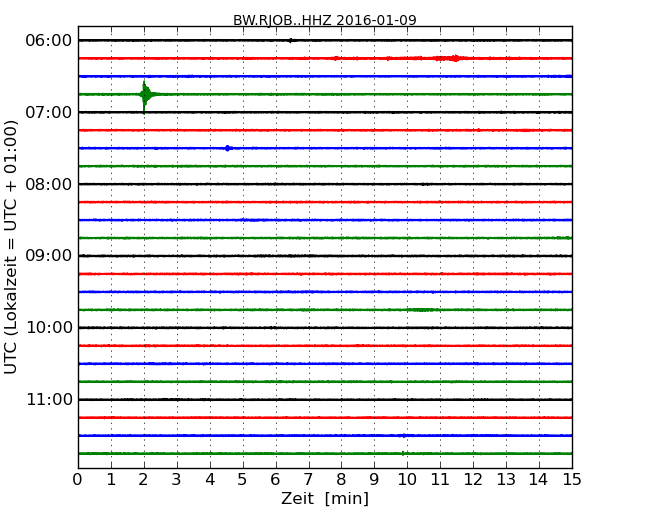Click x-axis tick label 9
Screen dimensions: 650x520
click(x=374, y=479)
